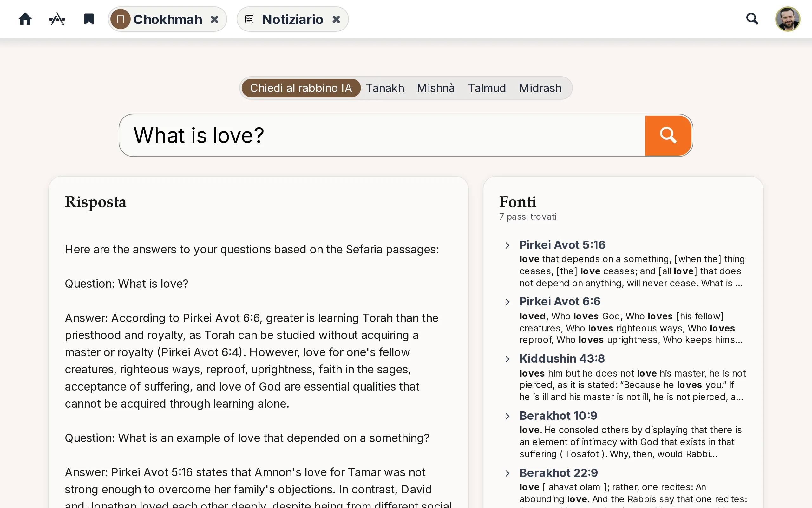The image size is (812, 508).
Task: Expand the Berakhot 22:9 source
Action: tap(507, 473)
